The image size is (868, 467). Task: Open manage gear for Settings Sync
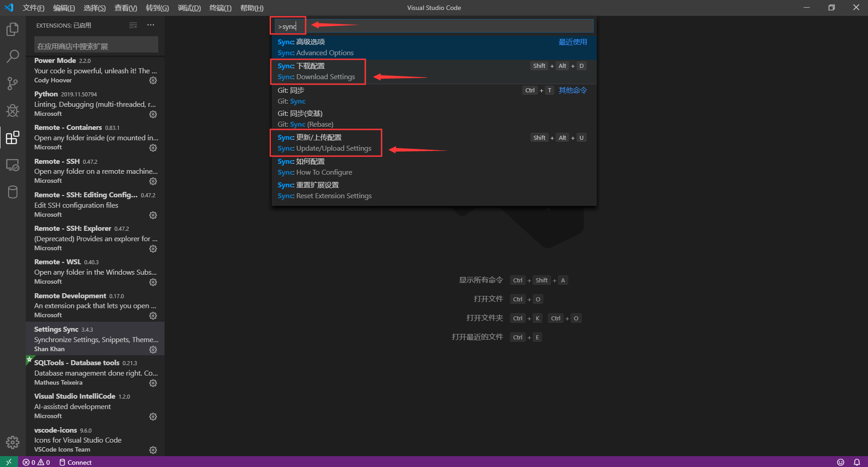click(x=153, y=349)
